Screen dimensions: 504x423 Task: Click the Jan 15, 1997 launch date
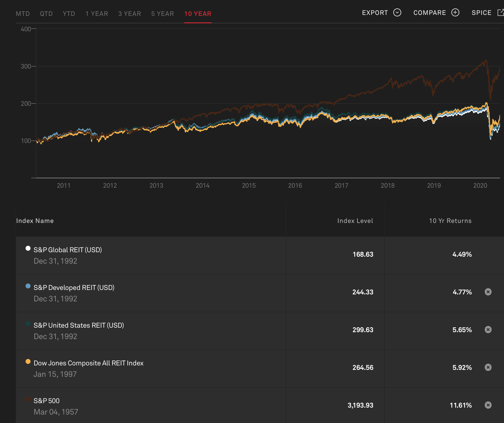pos(55,374)
